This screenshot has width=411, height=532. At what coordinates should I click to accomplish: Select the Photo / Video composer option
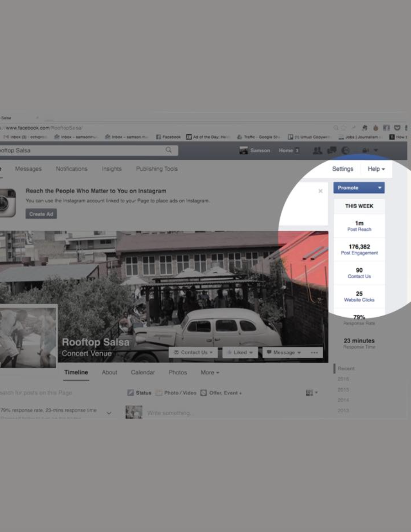(176, 392)
